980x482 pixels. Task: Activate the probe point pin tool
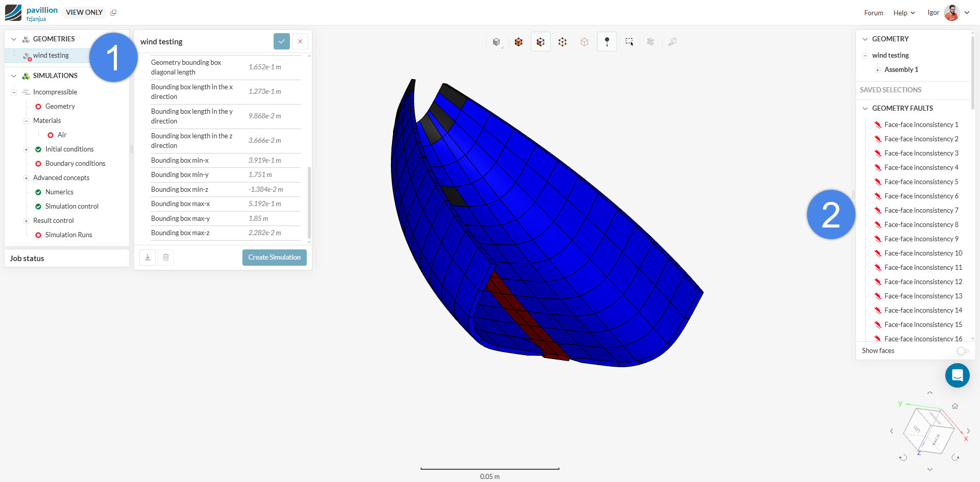click(607, 42)
